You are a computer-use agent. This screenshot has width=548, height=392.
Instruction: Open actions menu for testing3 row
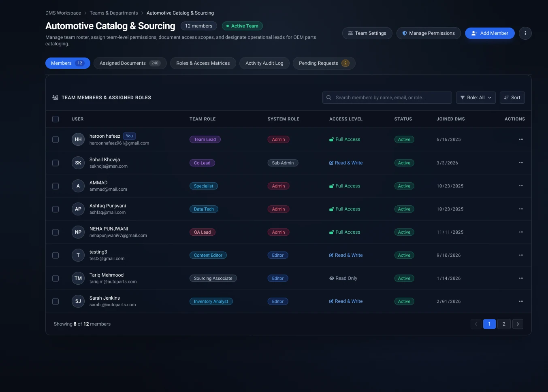[x=521, y=255]
